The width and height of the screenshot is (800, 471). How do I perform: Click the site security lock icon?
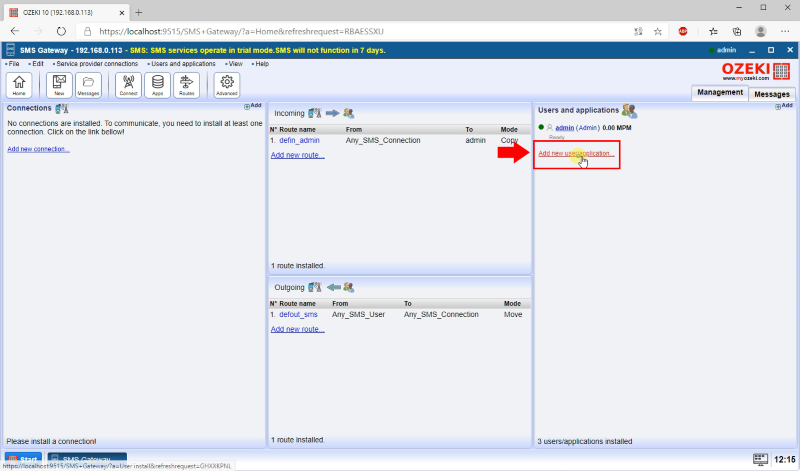[88, 32]
